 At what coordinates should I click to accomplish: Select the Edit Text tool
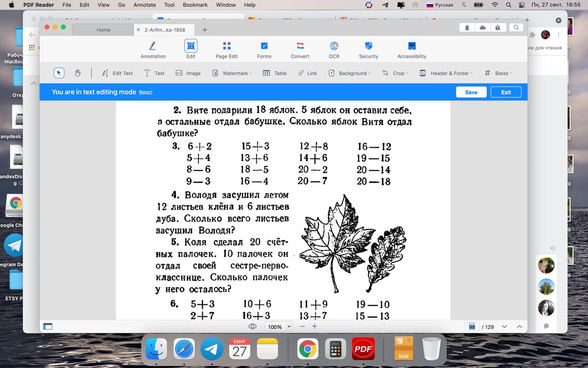coord(117,73)
